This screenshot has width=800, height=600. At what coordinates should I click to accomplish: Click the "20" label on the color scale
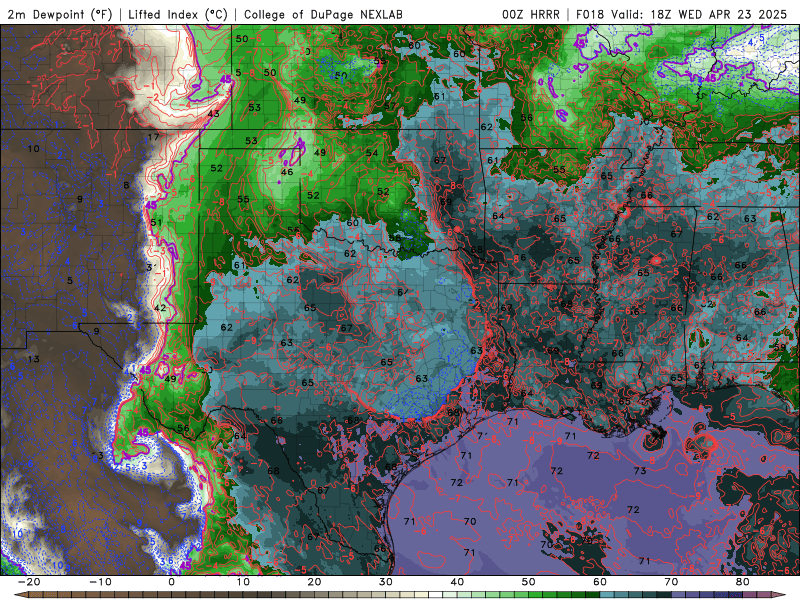click(314, 582)
